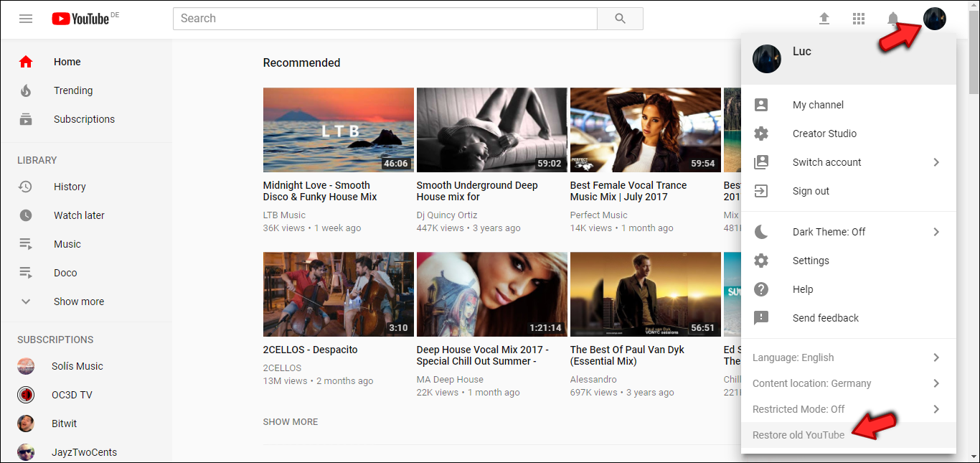Click the Creator Studio gear icon
The image size is (980, 463).
(x=761, y=134)
